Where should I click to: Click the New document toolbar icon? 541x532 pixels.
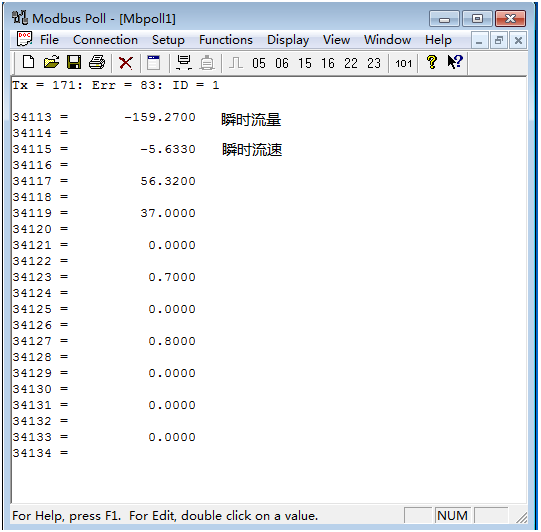(x=28, y=63)
